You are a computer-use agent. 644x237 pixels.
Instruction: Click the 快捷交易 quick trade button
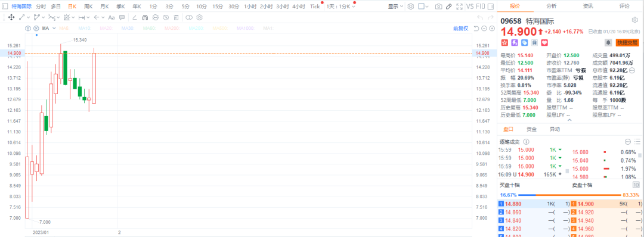pos(627,42)
